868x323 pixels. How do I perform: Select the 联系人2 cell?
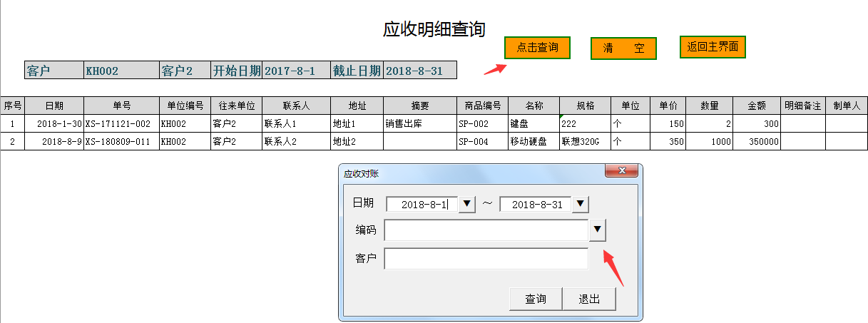[x=296, y=141]
